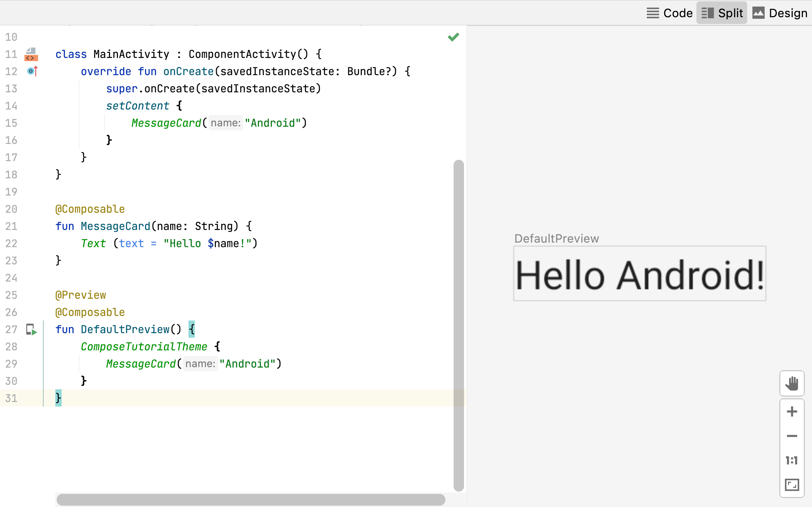Click the zoom to fit screen icon
The width and height of the screenshot is (812, 507).
(x=792, y=485)
